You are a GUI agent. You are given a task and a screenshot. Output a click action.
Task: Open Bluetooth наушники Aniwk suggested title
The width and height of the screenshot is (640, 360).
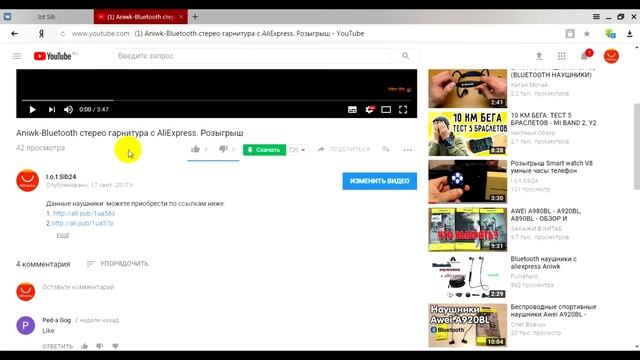pos(544,262)
